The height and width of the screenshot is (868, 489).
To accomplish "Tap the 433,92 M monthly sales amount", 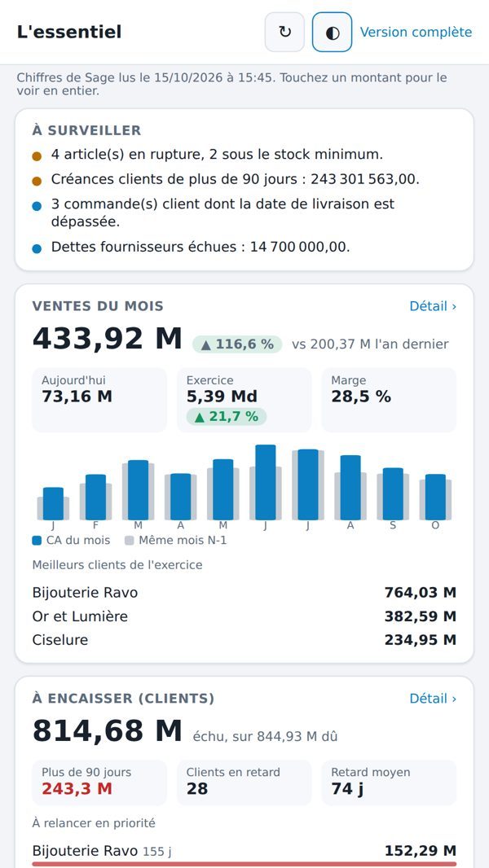I will (108, 339).
